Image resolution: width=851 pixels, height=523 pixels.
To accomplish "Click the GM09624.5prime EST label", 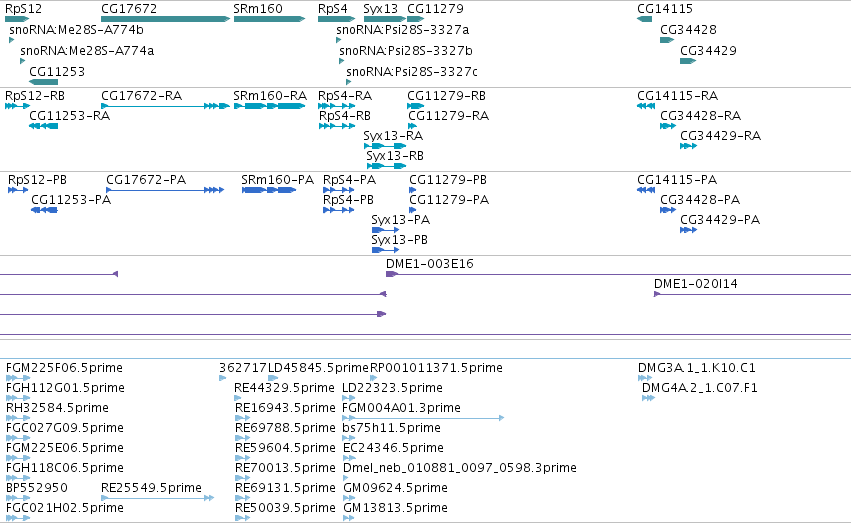I will 396,488.
